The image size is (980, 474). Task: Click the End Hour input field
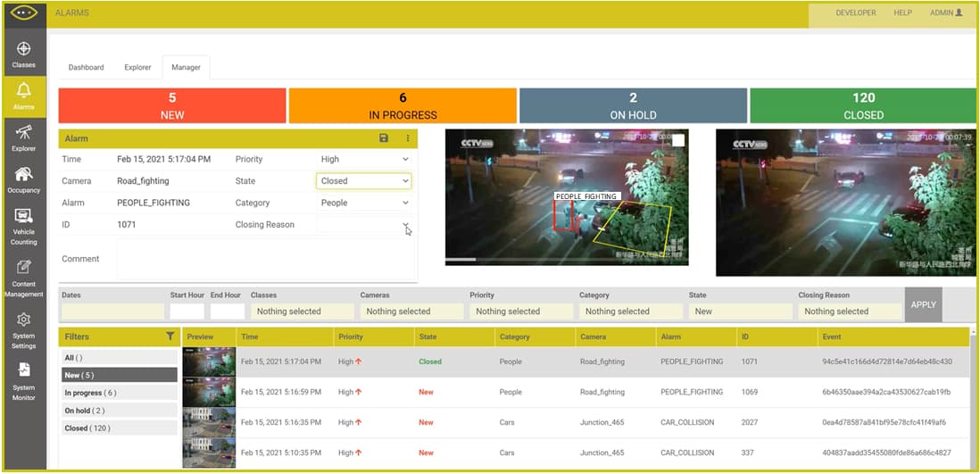click(228, 312)
